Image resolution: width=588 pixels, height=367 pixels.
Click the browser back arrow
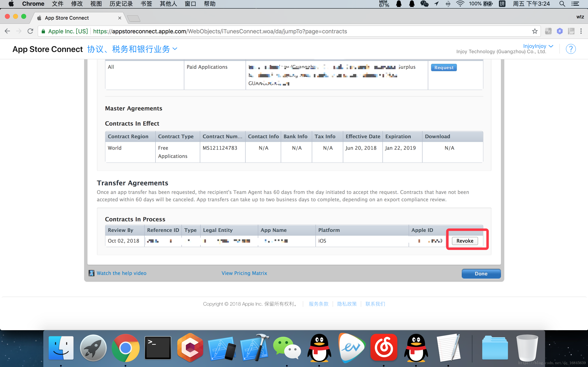8,31
